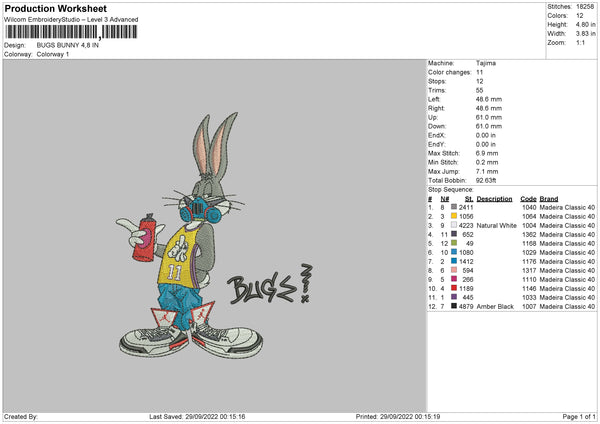Click Madeira Classic 40 in stop 1 row
Viewport: 600px width, 424px height.
567,207
